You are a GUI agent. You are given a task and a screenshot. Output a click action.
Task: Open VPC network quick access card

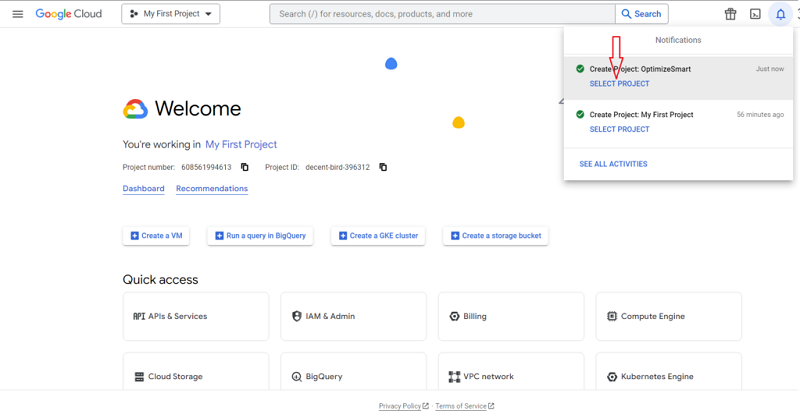[511, 372]
